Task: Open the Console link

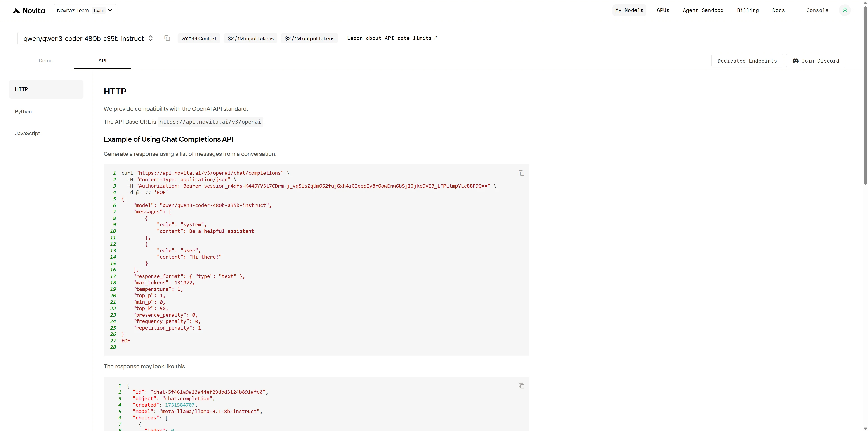Action: click(817, 10)
